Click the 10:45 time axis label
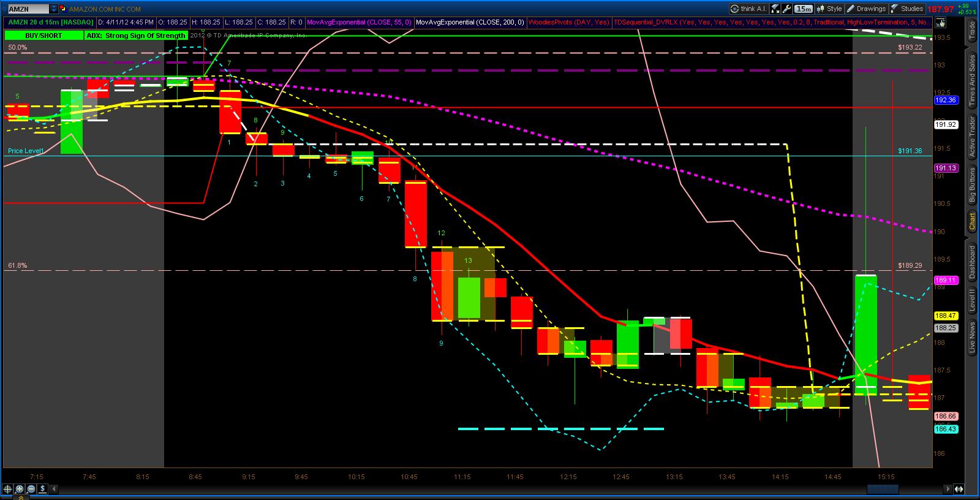This screenshot has width=980, height=500. click(x=409, y=477)
